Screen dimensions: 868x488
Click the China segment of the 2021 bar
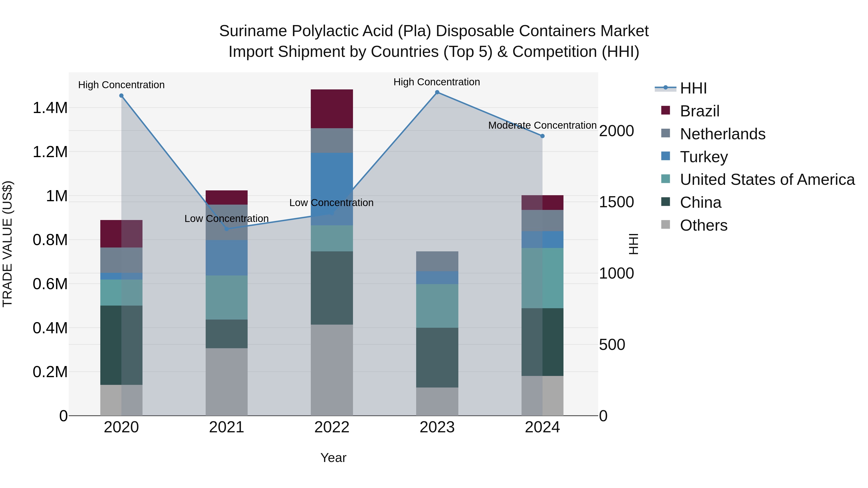tap(227, 334)
